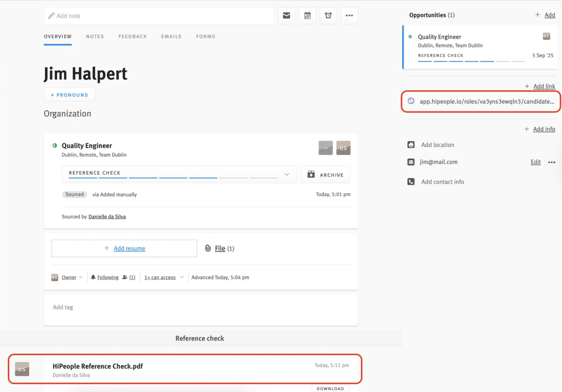562x392 pixels.
Task: Click the alarm clock snooze icon
Action: click(328, 16)
